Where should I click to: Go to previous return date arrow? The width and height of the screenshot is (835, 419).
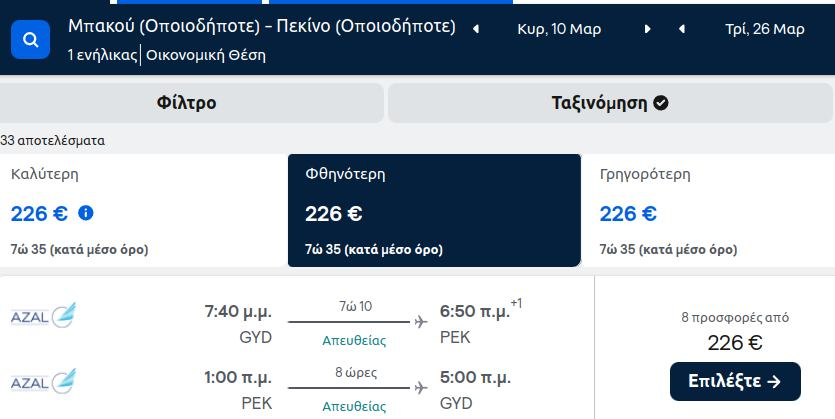click(x=682, y=29)
